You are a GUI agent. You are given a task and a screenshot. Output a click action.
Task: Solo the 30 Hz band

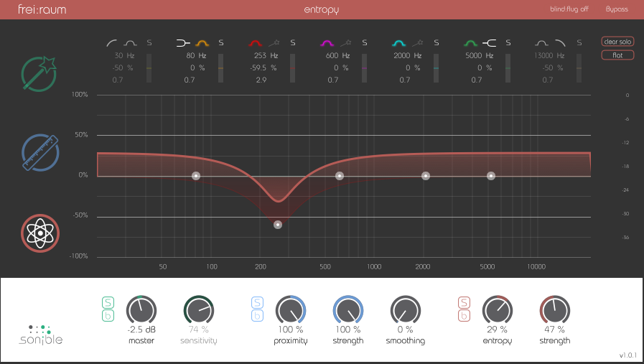click(x=149, y=42)
